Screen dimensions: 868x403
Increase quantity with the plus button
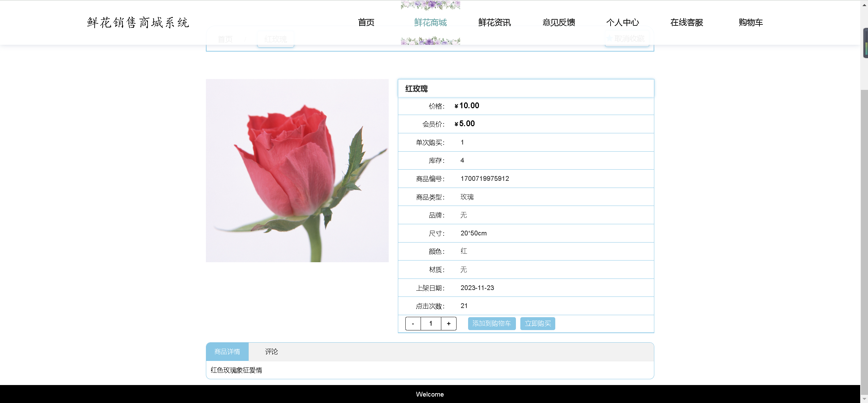click(449, 324)
